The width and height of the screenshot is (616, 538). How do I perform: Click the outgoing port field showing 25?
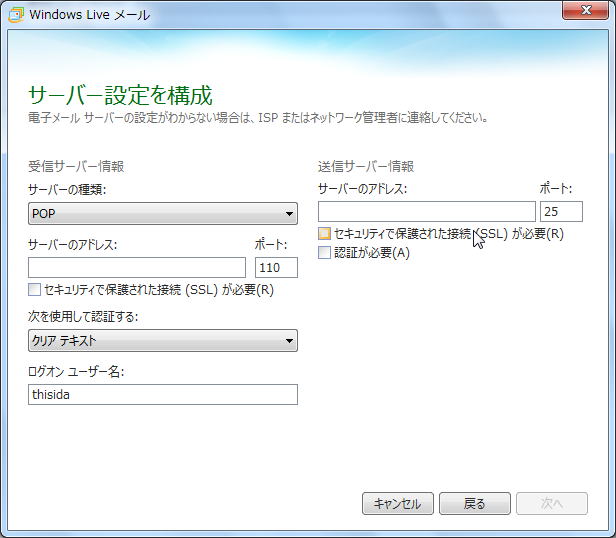(x=561, y=211)
